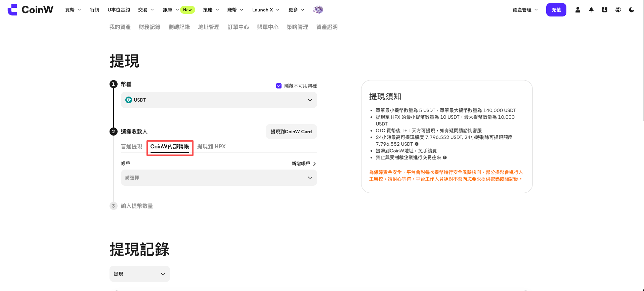Expand the Launch X menu

(266, 10)
